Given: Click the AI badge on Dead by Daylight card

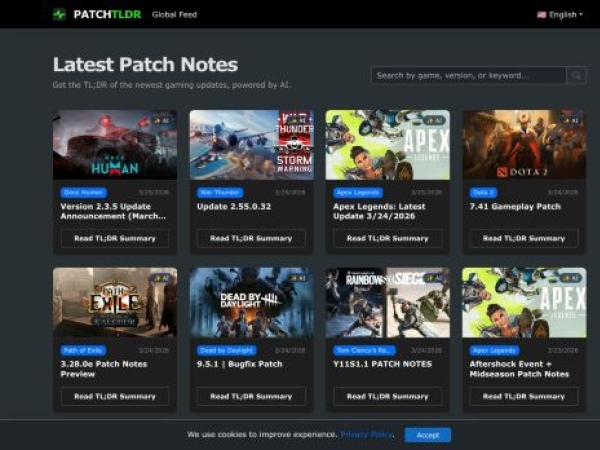Looking at the screenshot, I should click(298, 278).
